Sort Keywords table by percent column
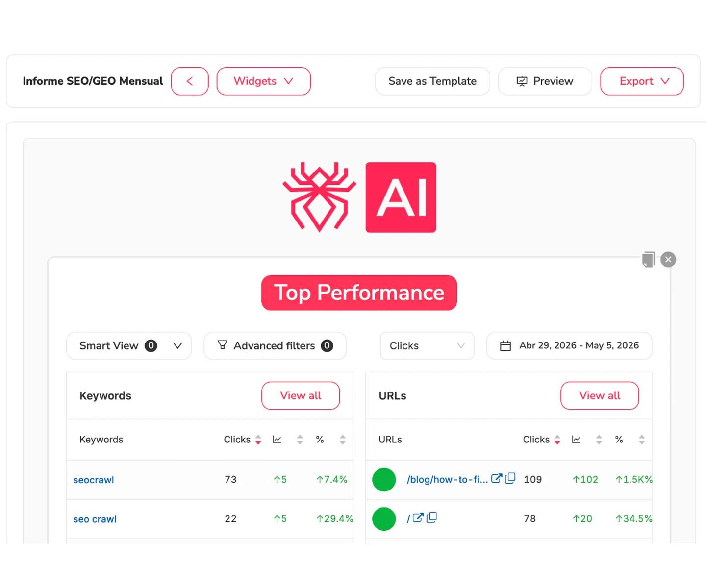The height and width of the screenshot is (588, 706). pyautogui.click(x=343, y=440)
